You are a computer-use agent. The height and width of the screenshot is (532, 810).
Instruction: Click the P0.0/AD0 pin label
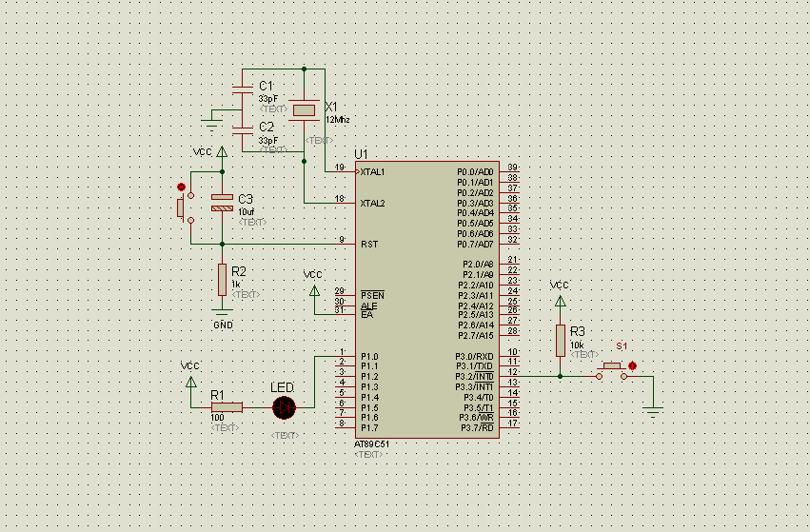tap(475, 172)
